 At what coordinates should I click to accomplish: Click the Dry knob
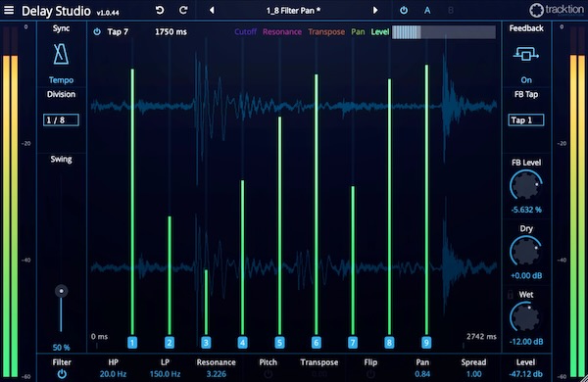[x=525, y=251]
